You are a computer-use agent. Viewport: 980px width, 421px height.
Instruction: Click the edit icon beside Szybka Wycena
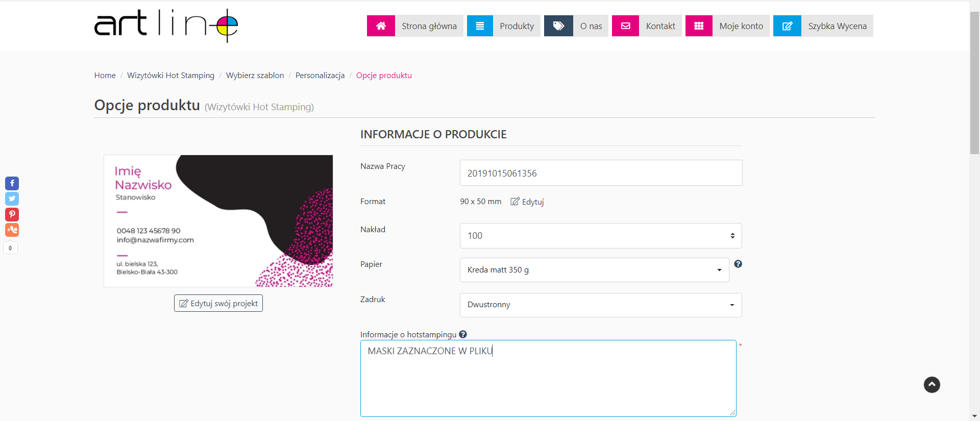(787, 26)
